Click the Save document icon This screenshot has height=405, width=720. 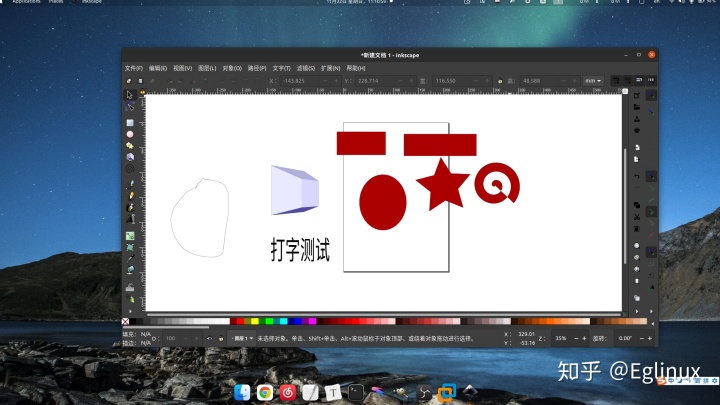point(637,119)
